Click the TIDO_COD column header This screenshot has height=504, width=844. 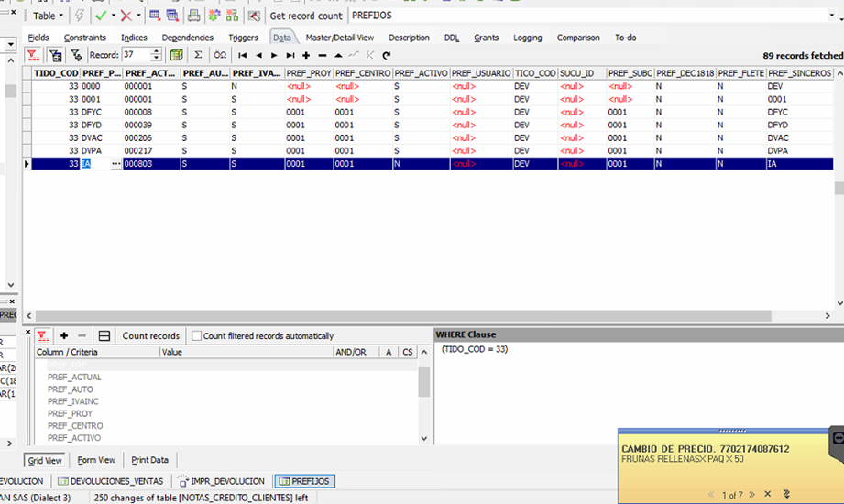tap(56, 73)
